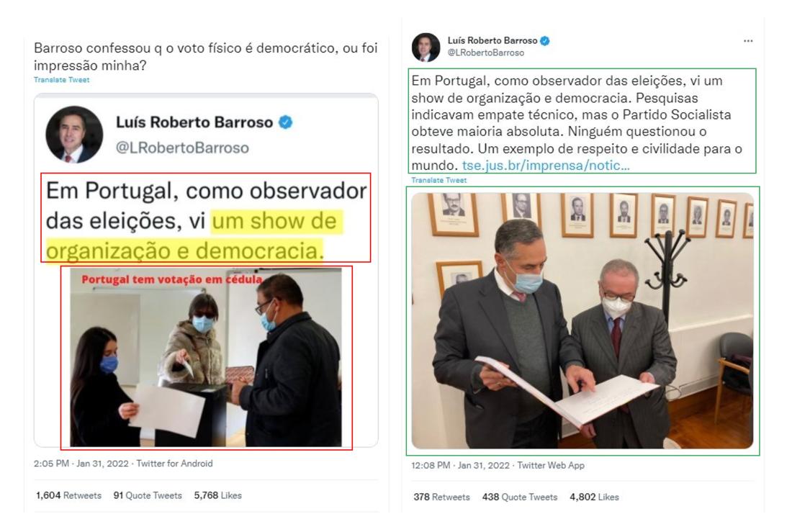Image resolution: width=792 pixels, height=532 pixels.
Task: View the 1,604 Retweets list
Action: pos(68,495)
